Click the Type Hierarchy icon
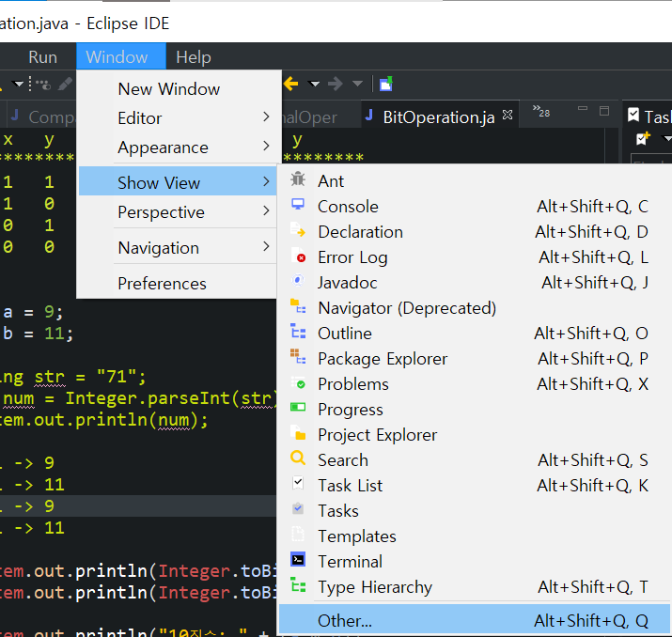 pyautogui.click(x=298, y=584)
